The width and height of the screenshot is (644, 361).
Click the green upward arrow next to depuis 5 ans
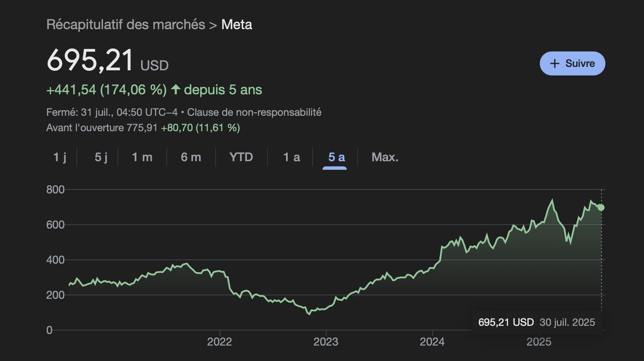pos(175,90)
